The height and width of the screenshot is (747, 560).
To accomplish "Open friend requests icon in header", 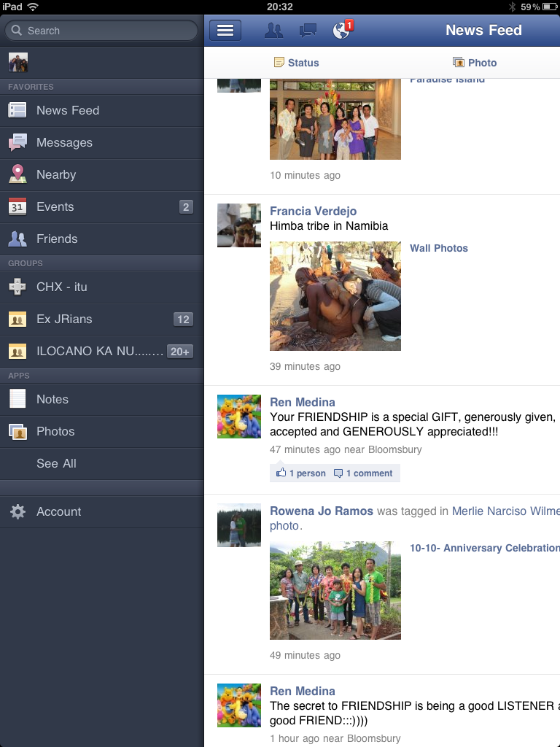I will point(273,31).
